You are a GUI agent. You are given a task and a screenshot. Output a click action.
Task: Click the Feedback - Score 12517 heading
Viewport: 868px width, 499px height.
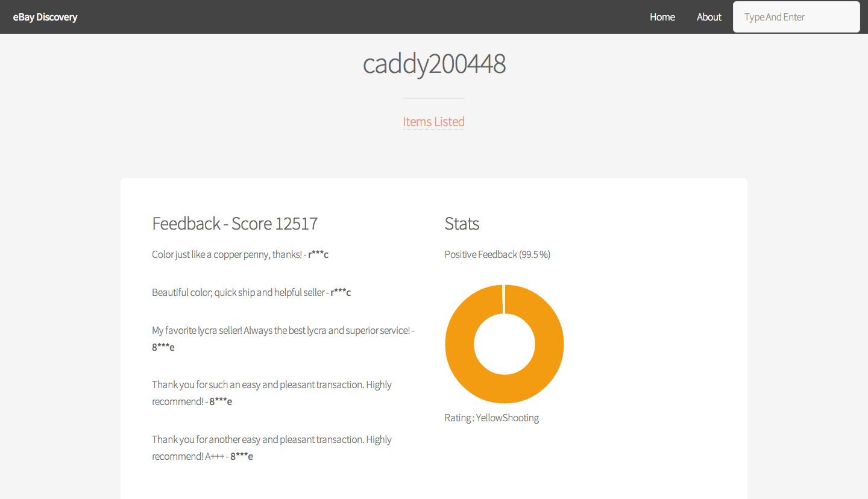click(234, 224)
